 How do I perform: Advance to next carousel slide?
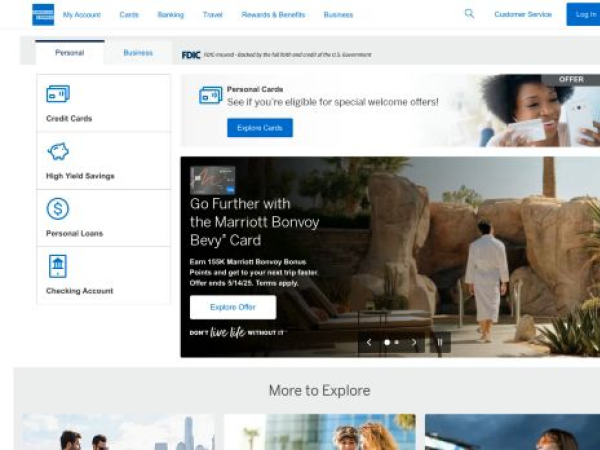pos(414,342)
